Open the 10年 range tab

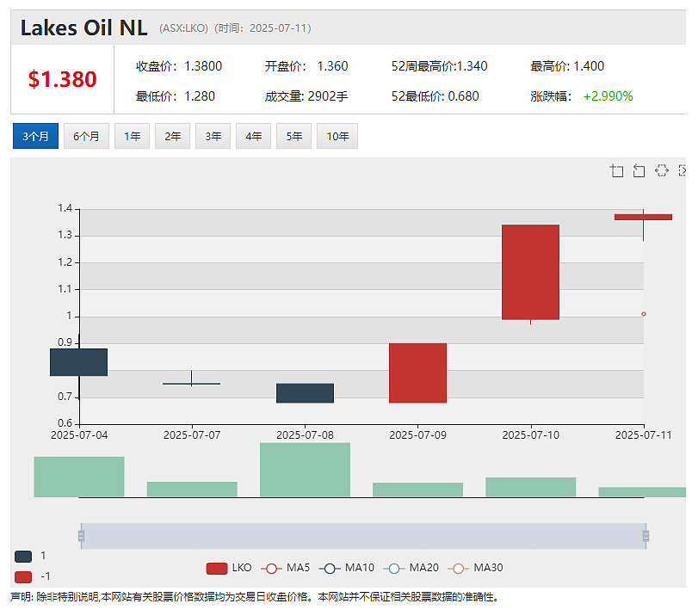[337, 136]
